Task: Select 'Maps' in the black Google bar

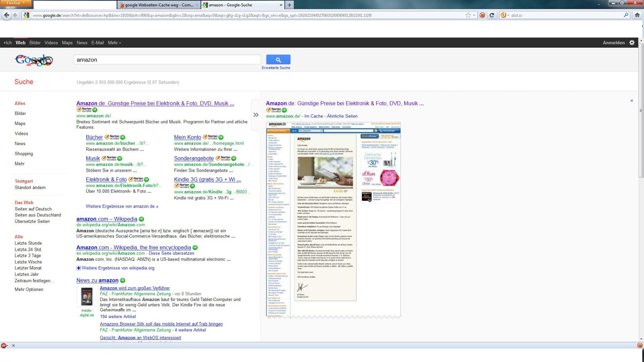Action: pyautogui.click(x=67, y=43)
